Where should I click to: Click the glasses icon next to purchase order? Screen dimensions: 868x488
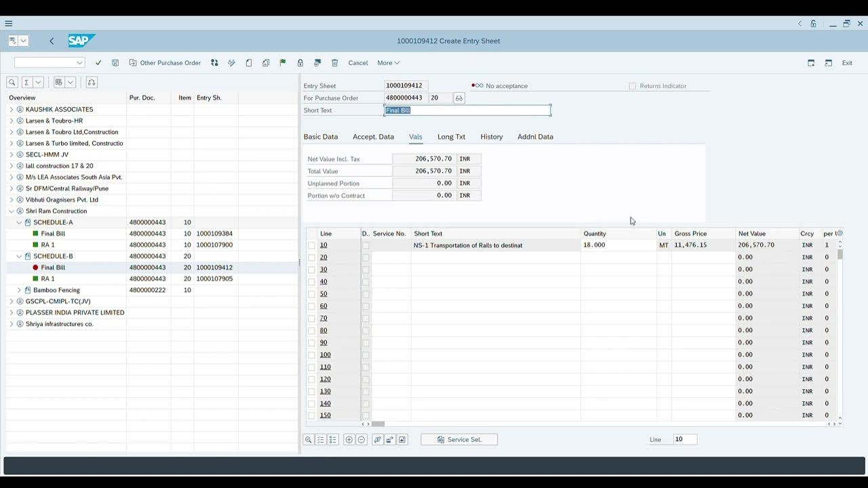pos(459,98)
